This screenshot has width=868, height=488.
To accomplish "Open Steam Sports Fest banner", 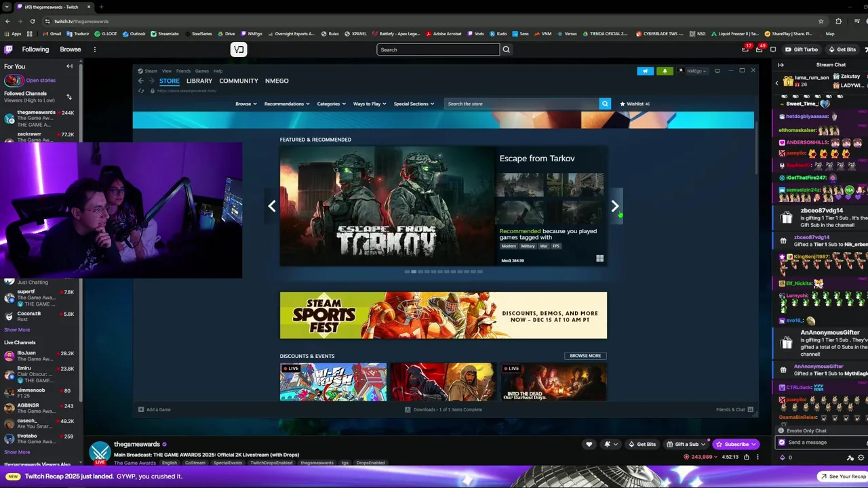I will [x=443, y=315].
